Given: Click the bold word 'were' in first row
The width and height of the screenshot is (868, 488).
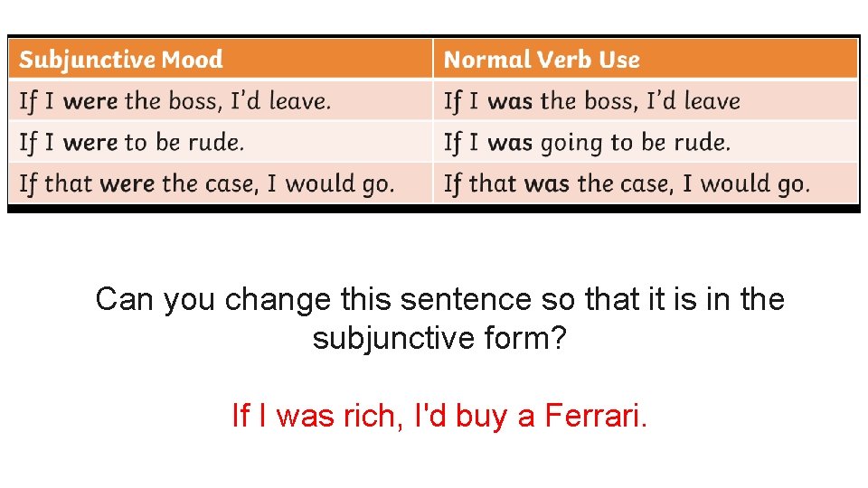Looking at the screenshot, I should tap(90, 102).
